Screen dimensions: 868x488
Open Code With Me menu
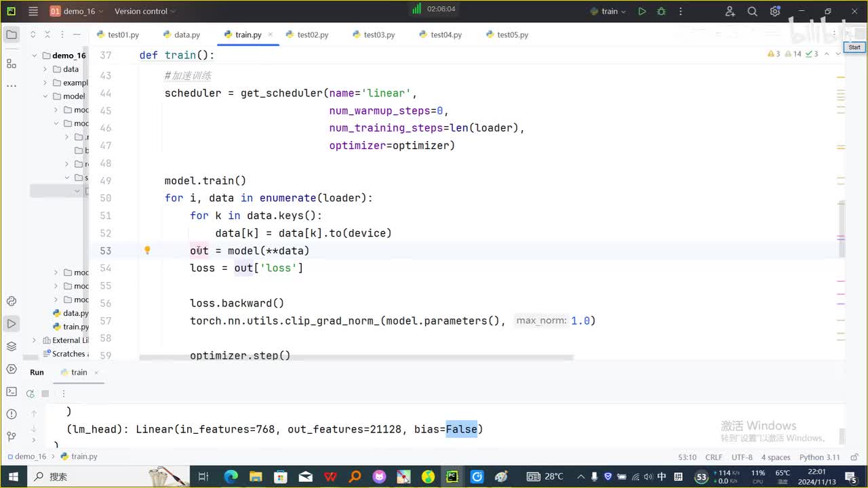[x=730, y=12]
